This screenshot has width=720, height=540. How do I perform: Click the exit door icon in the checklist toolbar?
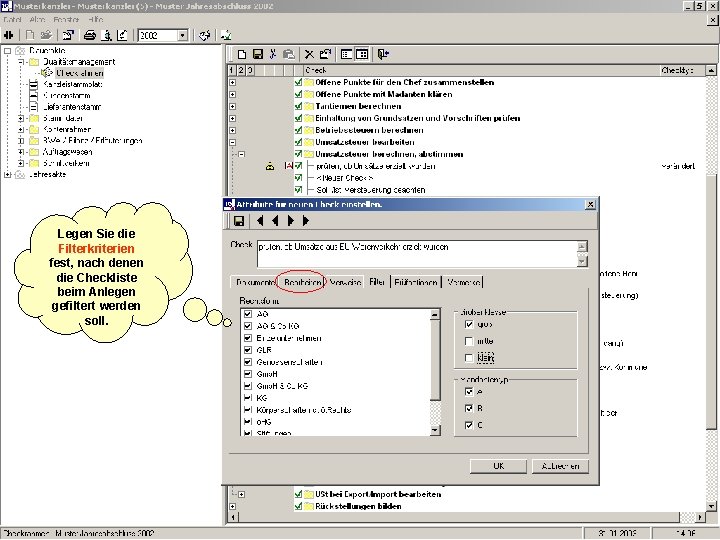pos(383,54)
